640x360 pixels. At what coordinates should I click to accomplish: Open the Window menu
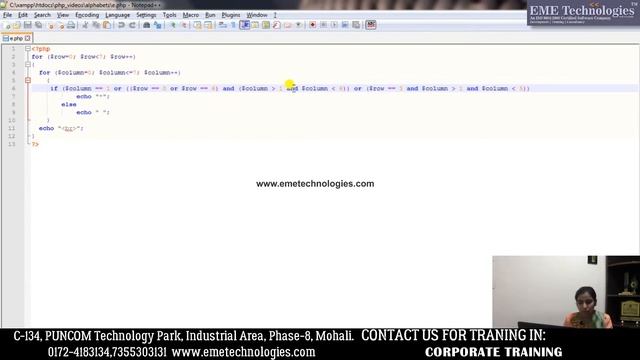257,15
